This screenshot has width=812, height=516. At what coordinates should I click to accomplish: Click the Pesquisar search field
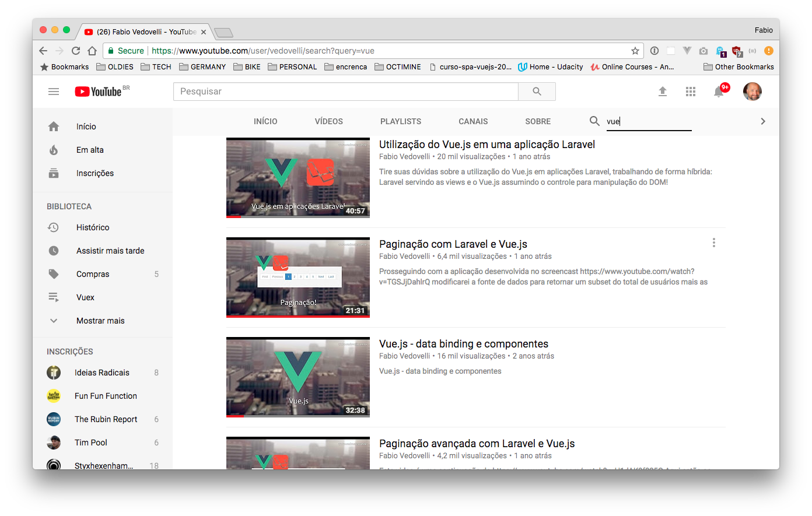click(346, 92)
